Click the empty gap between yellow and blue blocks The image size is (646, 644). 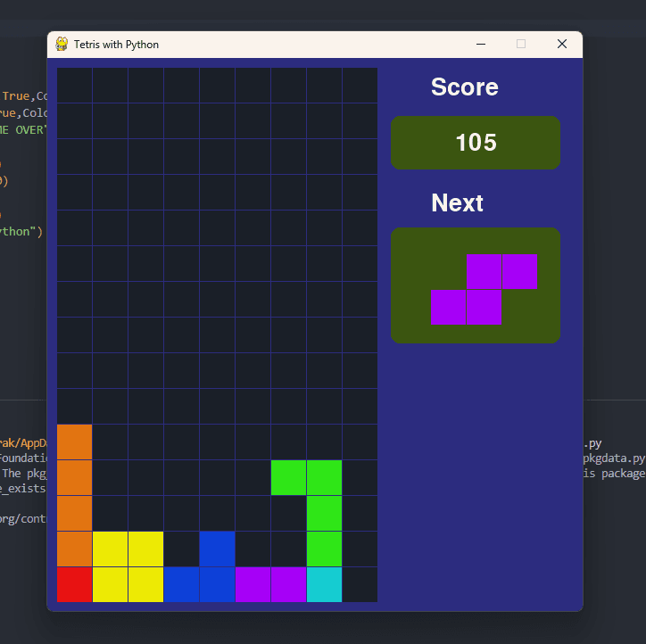[181, 549]
